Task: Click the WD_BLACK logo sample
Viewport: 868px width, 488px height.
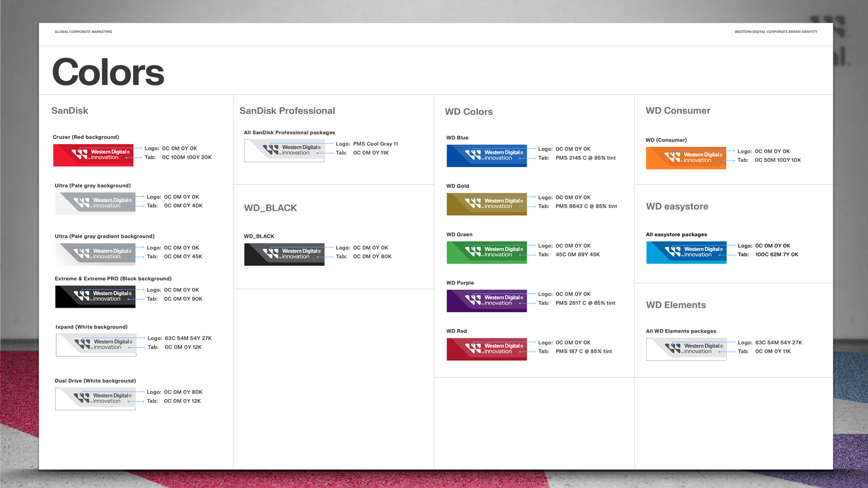Action: coord(284,254)
